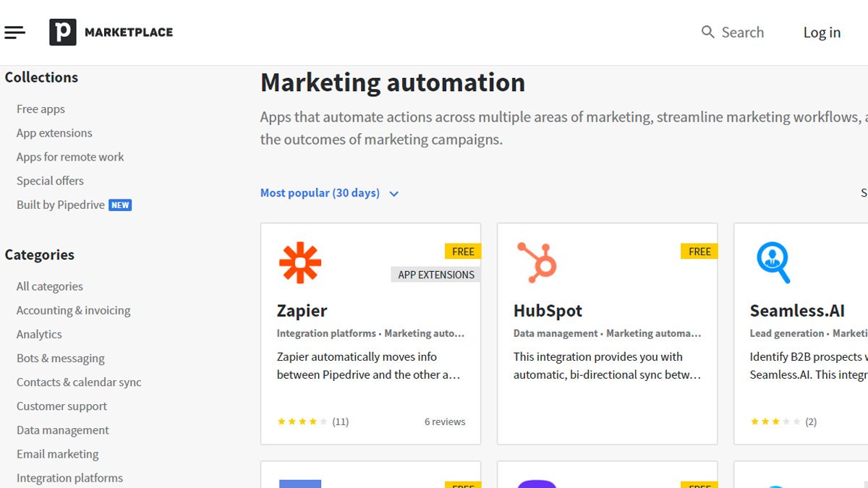Image resolution: width=868 pixels, height=488 pixels.
Task: Click the Zapier app icon
Action: [302, 263]
